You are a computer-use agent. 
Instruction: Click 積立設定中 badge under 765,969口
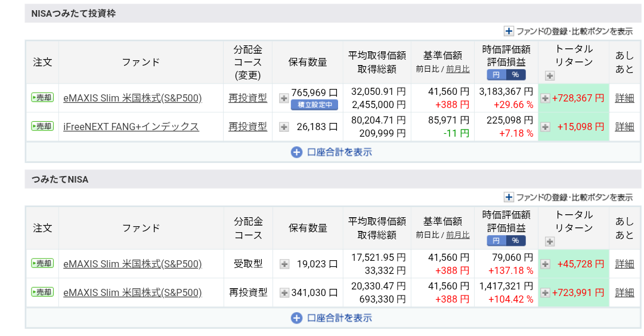315,105
